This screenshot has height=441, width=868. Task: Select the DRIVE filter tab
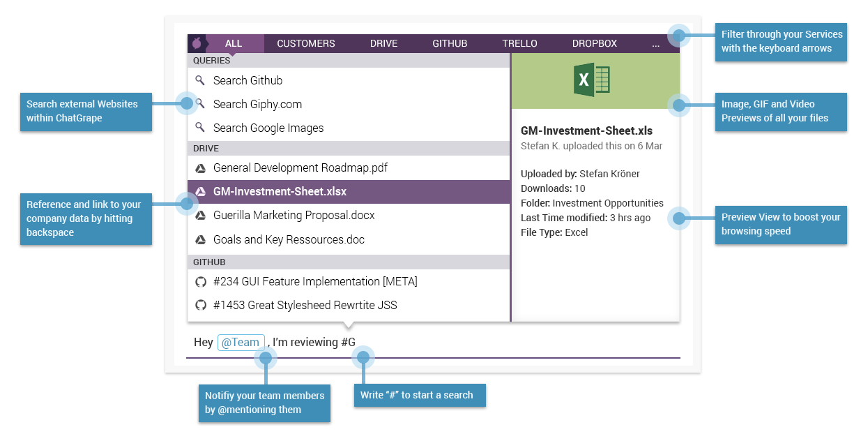[x=383, y=43]
